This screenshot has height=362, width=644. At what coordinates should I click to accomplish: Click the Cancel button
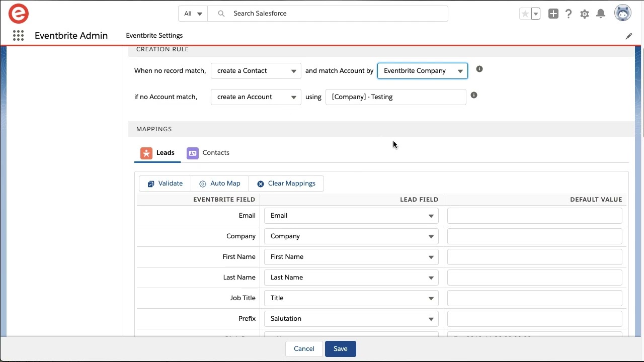(304, 349)
